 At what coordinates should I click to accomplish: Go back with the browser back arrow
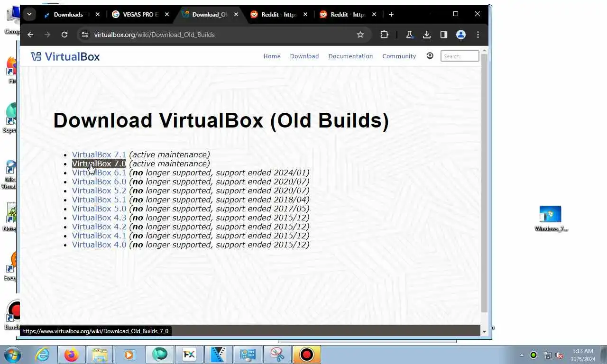point(30,35)
